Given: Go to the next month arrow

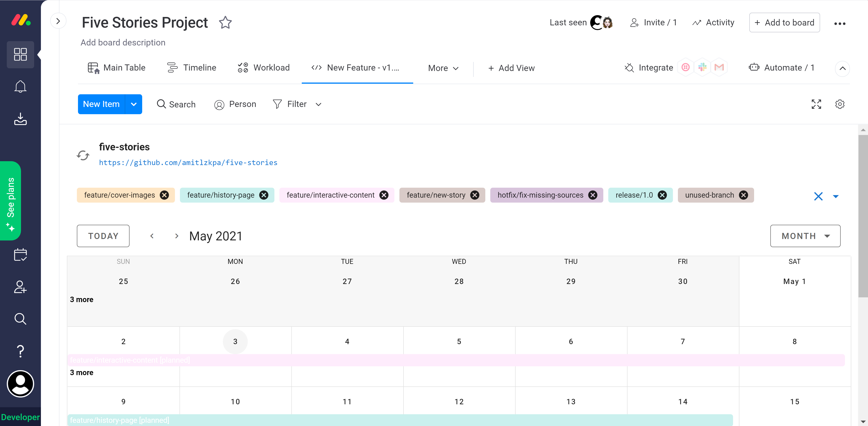Looking at the screenshot, I should coord(177,236).
